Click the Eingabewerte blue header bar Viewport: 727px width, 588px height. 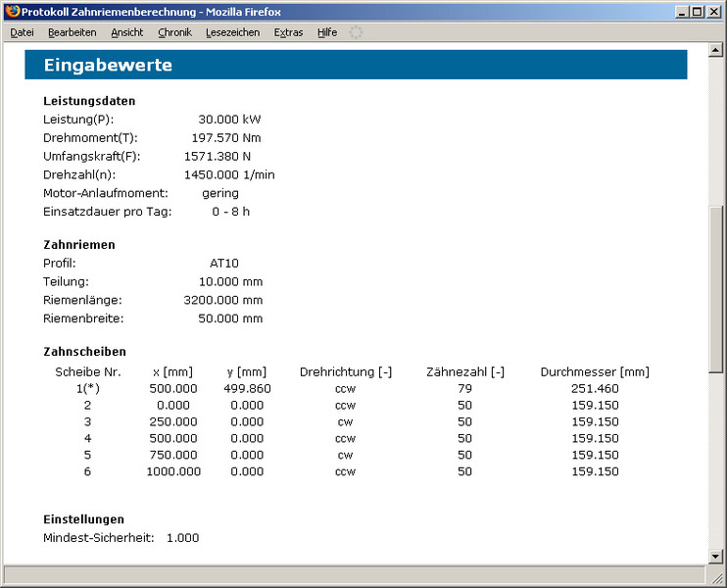(356, 66)
